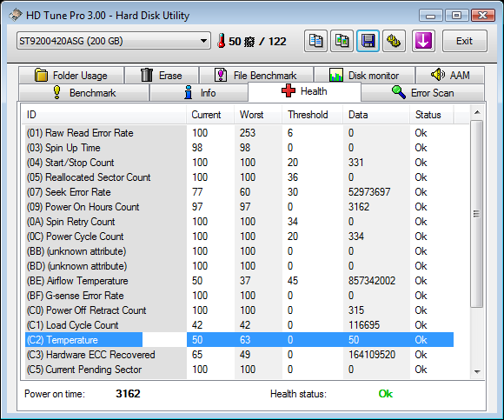Open the Benchmark tab
Viewport: 504px width, 420px height.
pos(84,93)
